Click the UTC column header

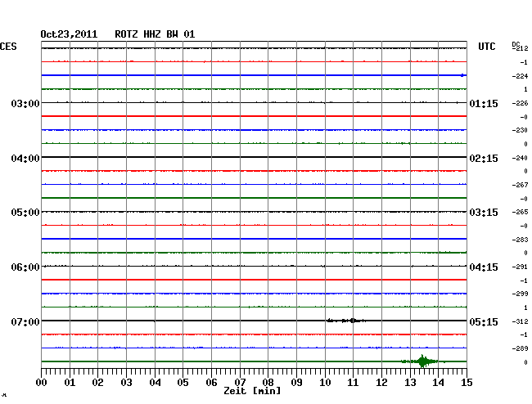(486, 47)
